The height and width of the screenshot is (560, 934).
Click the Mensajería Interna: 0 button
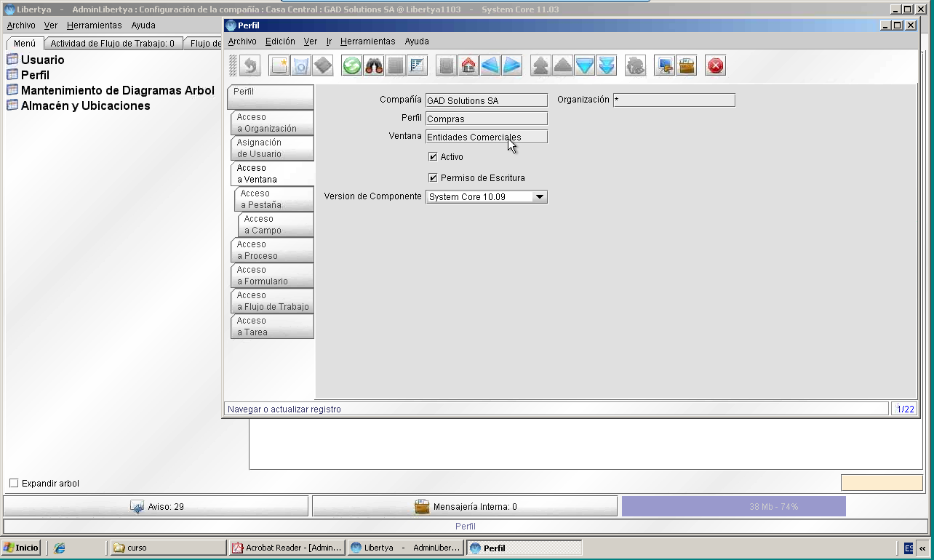(465, 507)
